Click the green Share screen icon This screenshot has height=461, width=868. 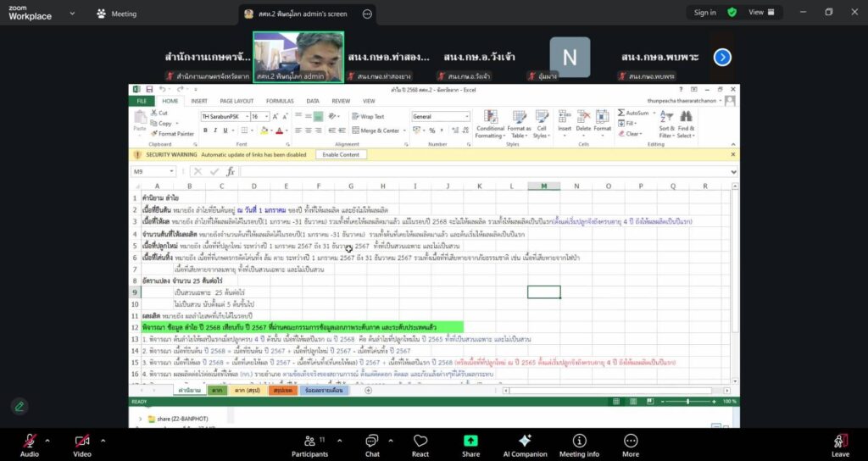click(470, 442)
